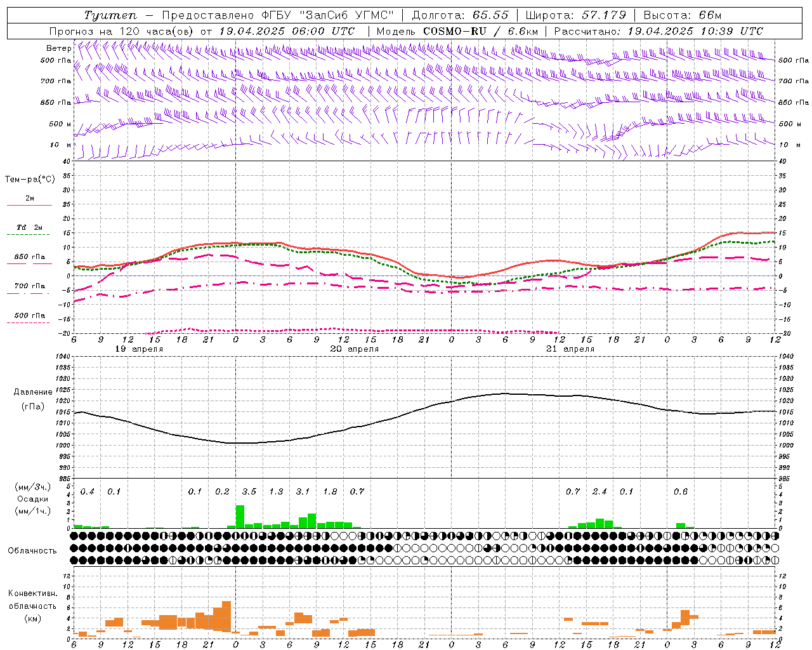
Task: Click the "Ветер" wind panel label
Action: click(59, 48)
